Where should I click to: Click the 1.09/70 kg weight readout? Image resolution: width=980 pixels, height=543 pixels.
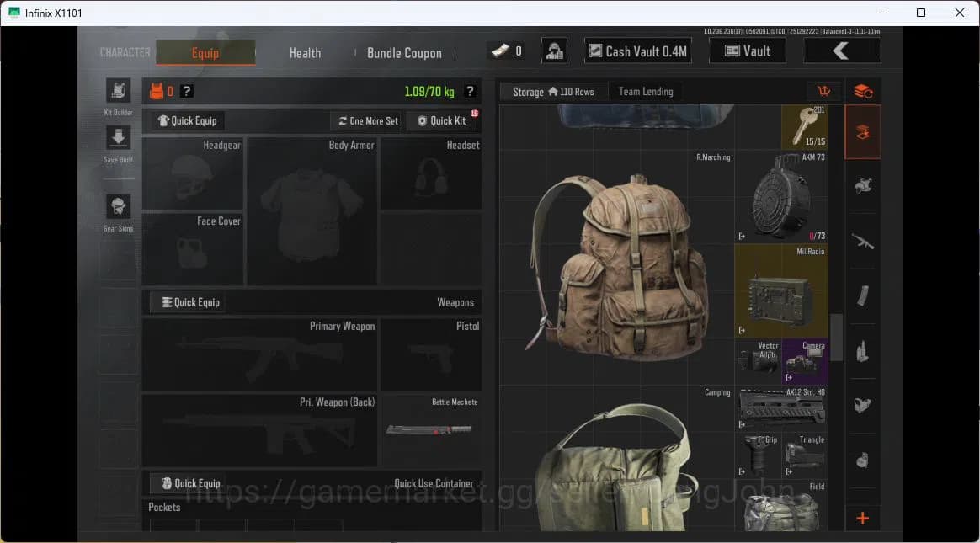pos(429,92)
